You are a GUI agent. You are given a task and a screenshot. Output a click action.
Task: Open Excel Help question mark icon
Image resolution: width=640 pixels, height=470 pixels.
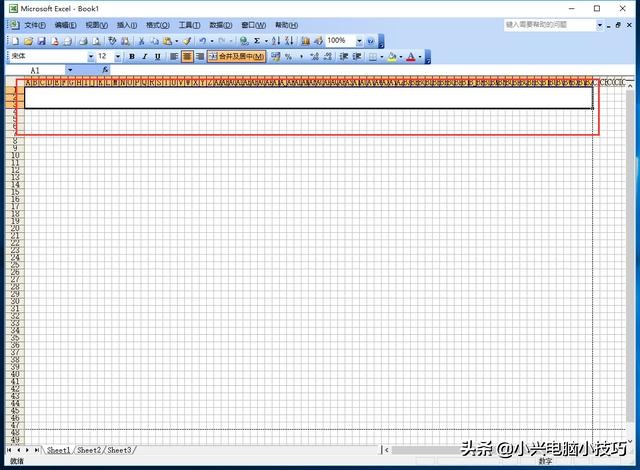[x=370, y=41]
